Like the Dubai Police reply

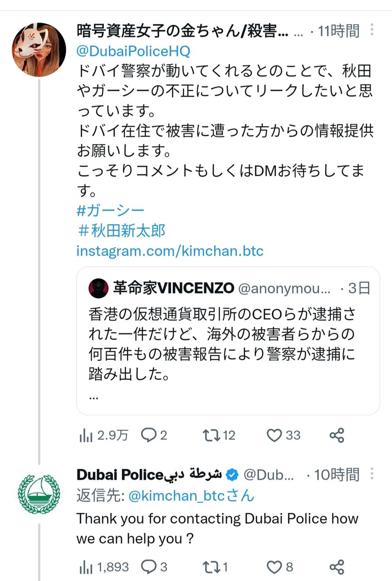click(x=274, y=567)
